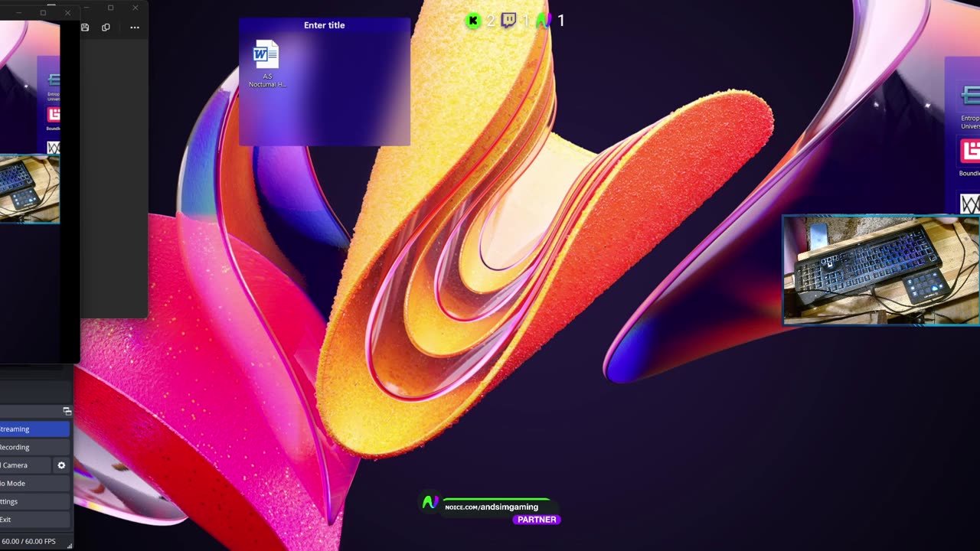This screenshot has width=980, height=551.
Task: Open the three-dots more menu
Action: click(135, 28)
